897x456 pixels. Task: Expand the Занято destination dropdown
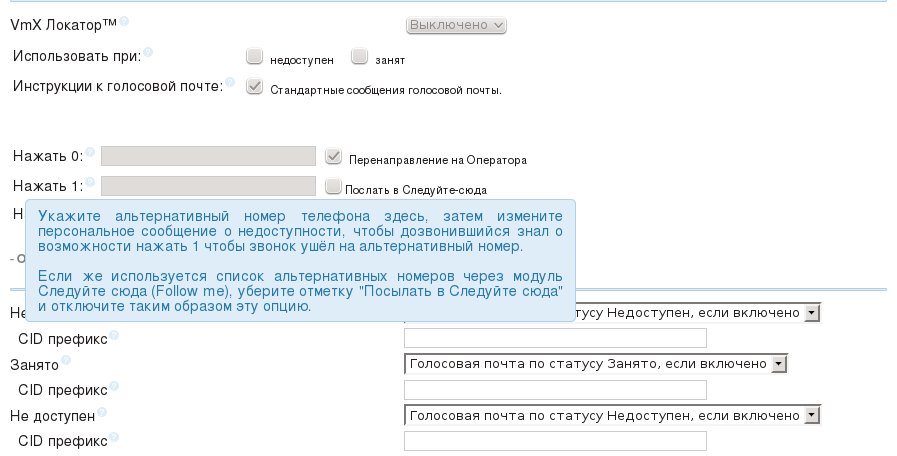596,364
